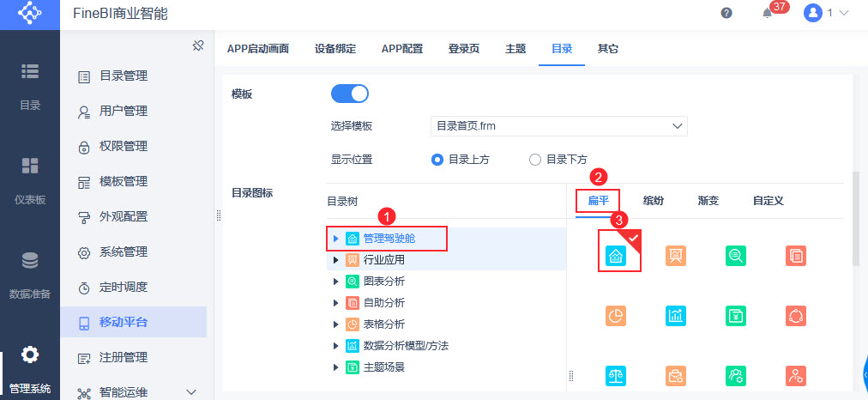This screenshot has height=400, width=868.
Task: Open 用户管理 in the sidebar
Action: click(x=123, y=111)
